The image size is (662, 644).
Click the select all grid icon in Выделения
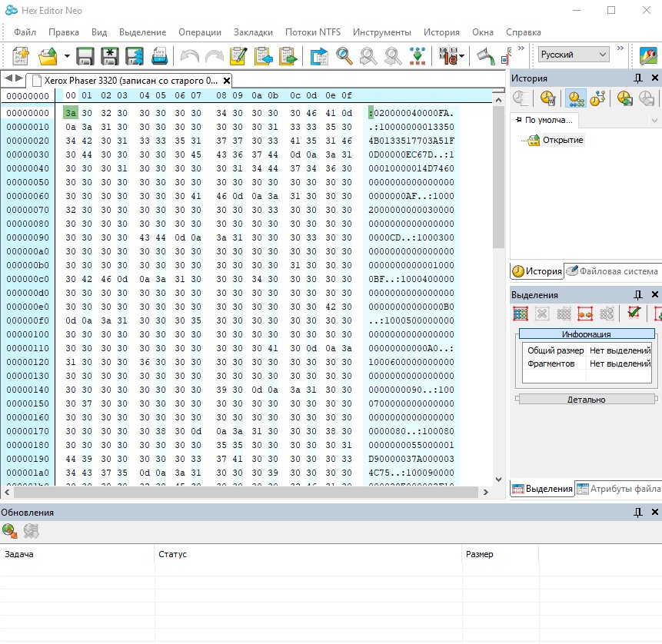tap(521, 314)
